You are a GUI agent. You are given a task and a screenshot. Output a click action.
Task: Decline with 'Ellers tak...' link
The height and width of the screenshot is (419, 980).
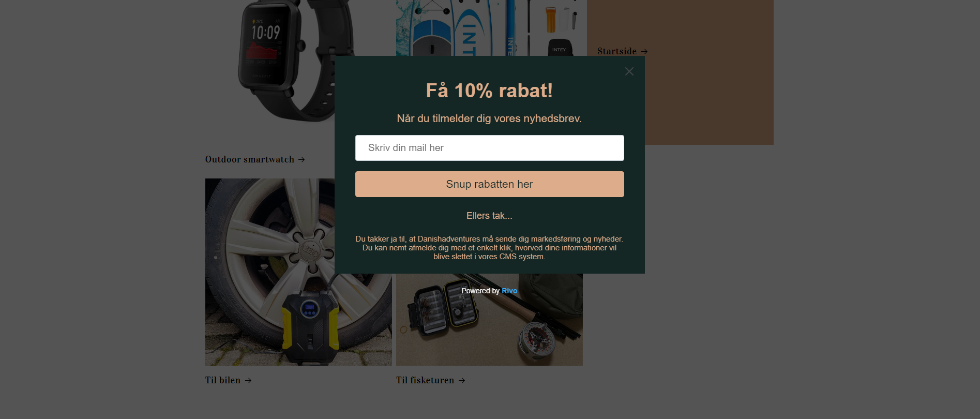coord(489,216)
